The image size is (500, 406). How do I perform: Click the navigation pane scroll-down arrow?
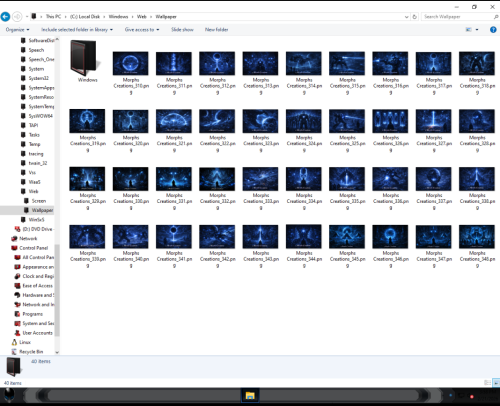(57, 352)
